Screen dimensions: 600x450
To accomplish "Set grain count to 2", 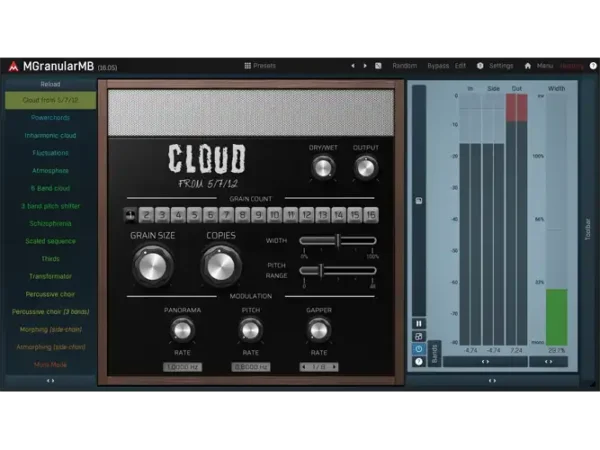I will pos(146,215).
